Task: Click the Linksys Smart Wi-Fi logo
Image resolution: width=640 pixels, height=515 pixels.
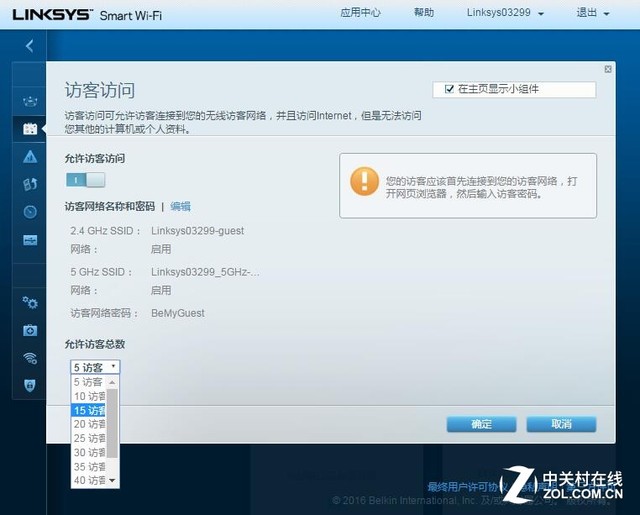Action: pyautogui.click(x=87, y=15)
